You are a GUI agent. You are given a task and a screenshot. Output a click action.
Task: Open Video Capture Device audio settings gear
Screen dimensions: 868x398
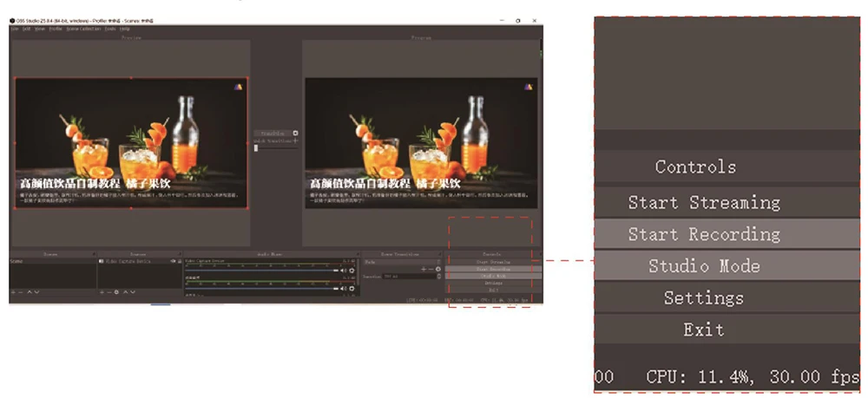tap(352, 271)
